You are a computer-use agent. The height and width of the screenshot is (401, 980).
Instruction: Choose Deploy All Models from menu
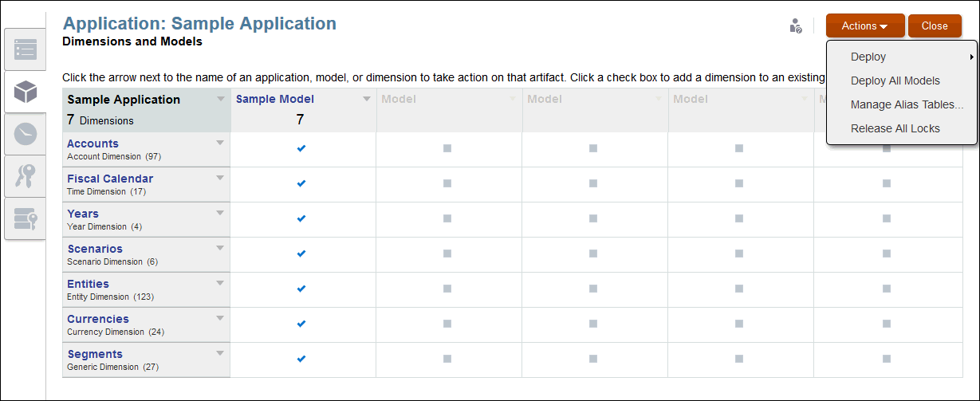coord(895,81)
